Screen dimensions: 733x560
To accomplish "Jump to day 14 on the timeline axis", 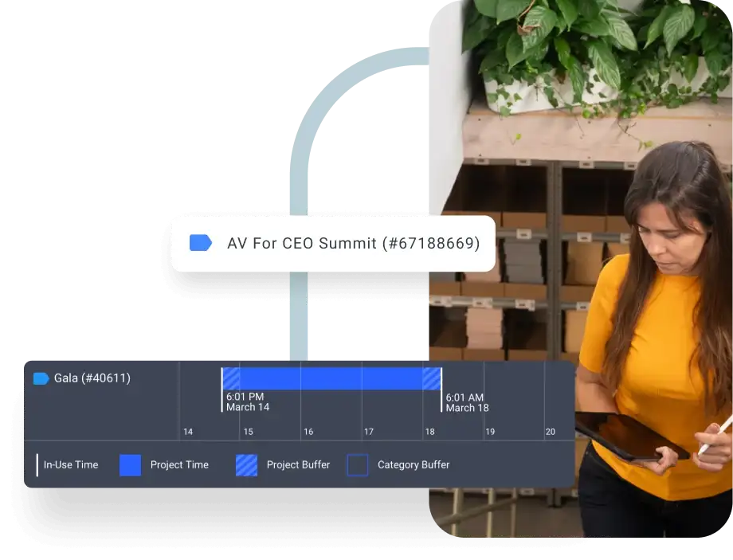I will click(188, 432).
